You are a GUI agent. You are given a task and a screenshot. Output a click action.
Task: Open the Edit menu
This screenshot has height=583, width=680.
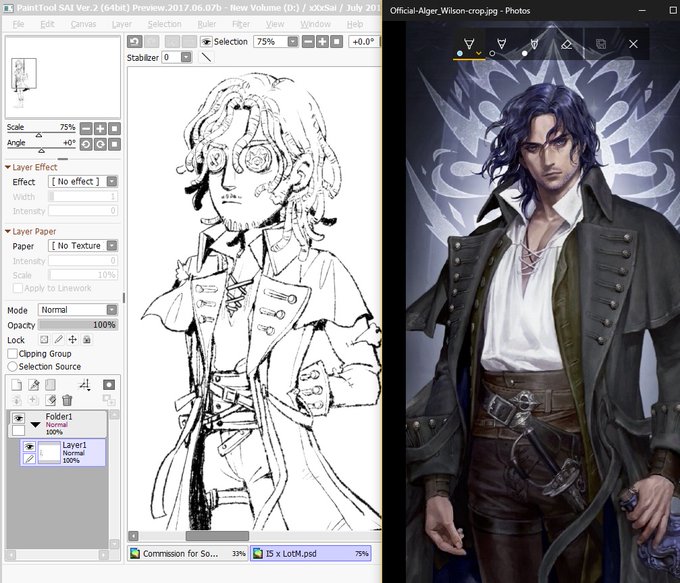(47, 24)
